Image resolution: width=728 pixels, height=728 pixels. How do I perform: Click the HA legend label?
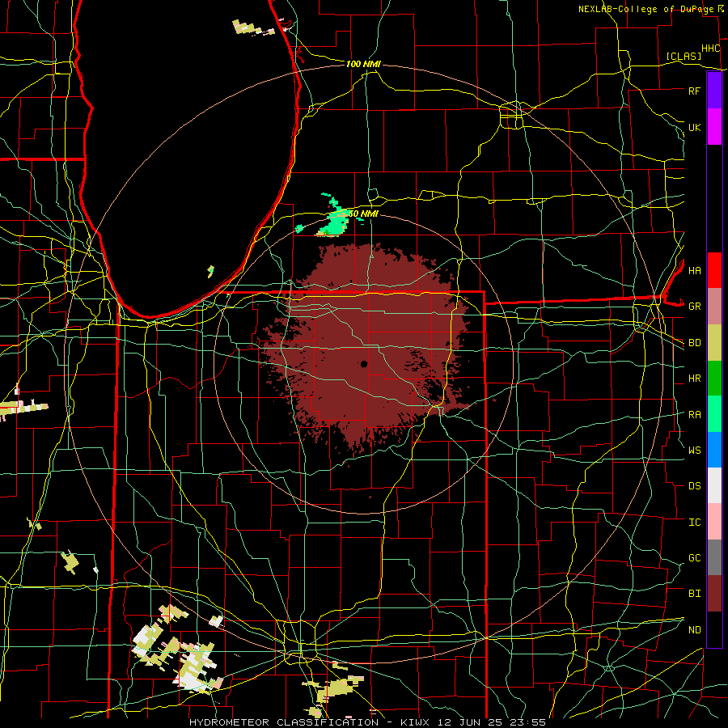point(694,271)
